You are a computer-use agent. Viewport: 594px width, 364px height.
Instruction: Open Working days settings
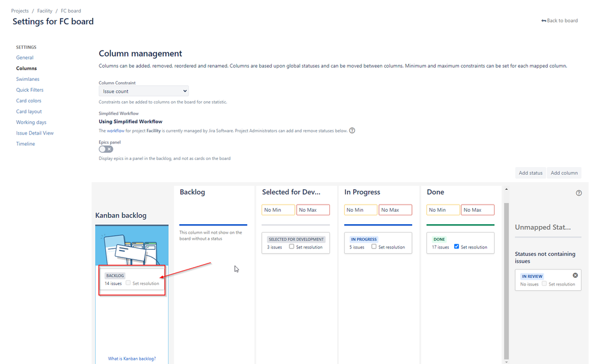(x=31, y=123)
